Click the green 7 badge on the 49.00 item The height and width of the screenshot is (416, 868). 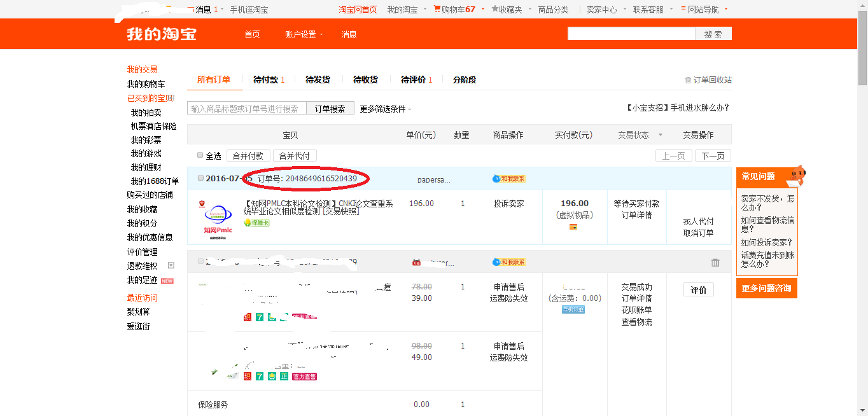click(x=260, y=377)
